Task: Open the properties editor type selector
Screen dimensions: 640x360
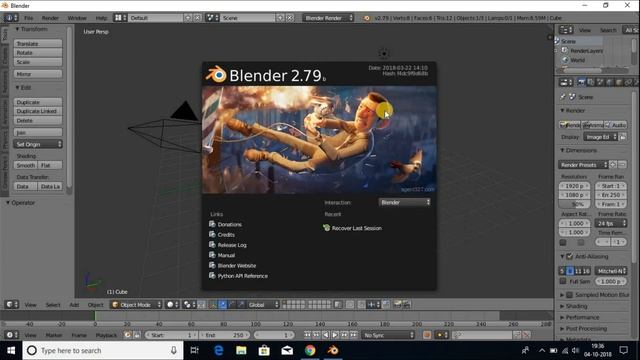Action: (566, 82)
